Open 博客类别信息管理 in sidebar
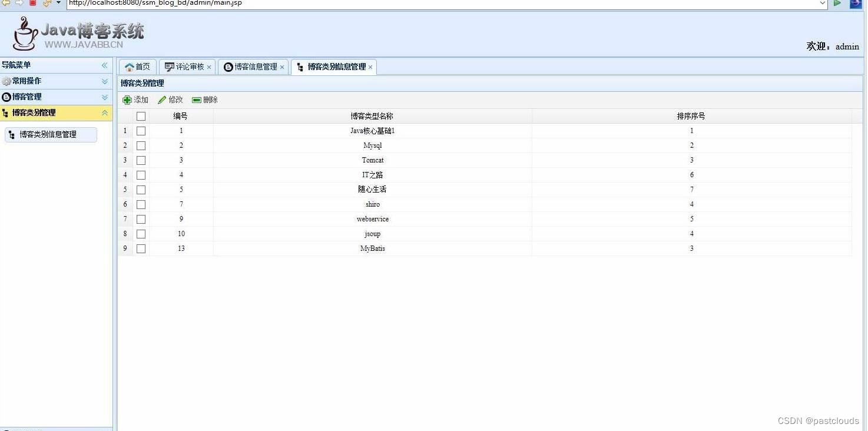Screen dimensions: 868x431 51,135
